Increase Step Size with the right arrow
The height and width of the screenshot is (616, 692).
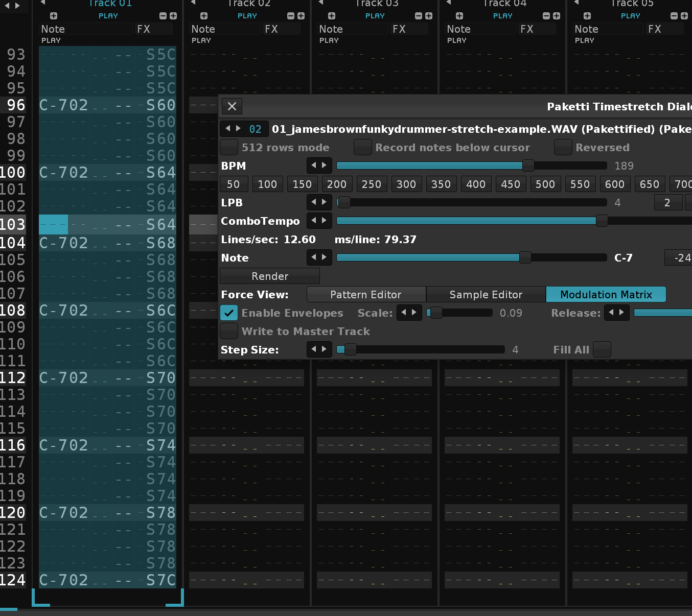[x=325, y=349]
